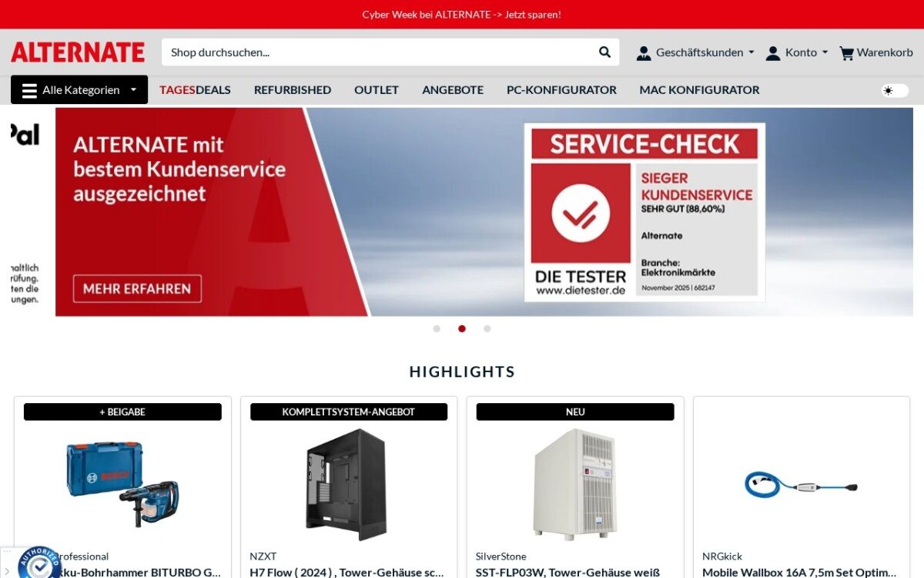Click the NEU badge on SilverStone card

click(575, 412)
